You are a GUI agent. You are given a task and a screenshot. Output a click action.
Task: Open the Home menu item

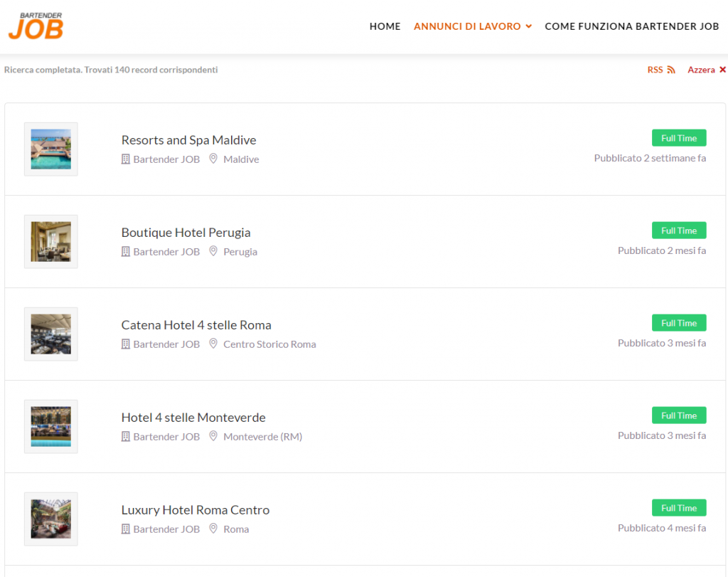(385, 26)
